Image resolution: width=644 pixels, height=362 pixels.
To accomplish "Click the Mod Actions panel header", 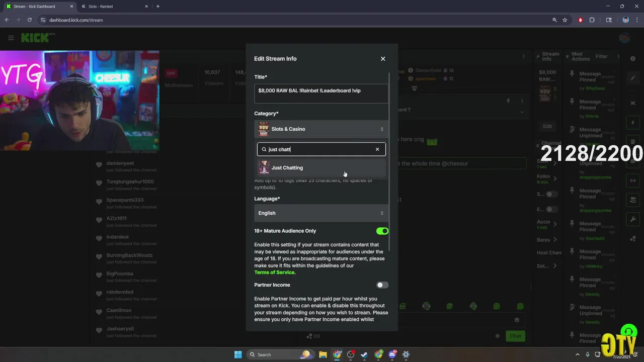I will (x=580, y=56).
